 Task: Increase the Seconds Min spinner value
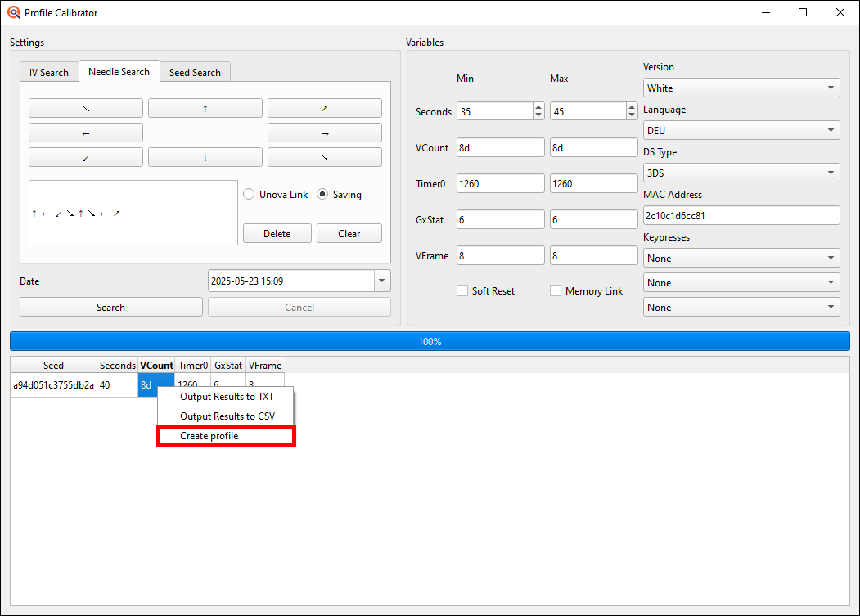point(538,107)
